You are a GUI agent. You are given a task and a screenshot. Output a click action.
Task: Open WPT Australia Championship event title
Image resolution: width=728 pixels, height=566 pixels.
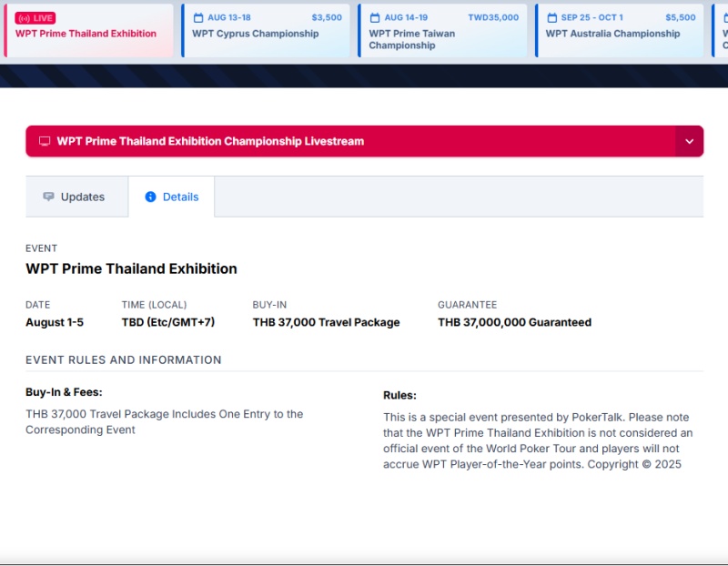coord(612,34)
